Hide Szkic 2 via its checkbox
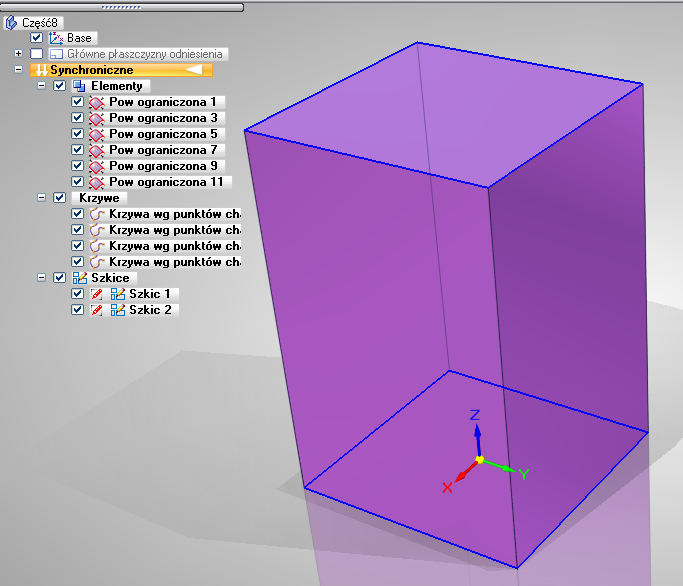The height and width of the screenshot is (586, 683). coord(78,309)
